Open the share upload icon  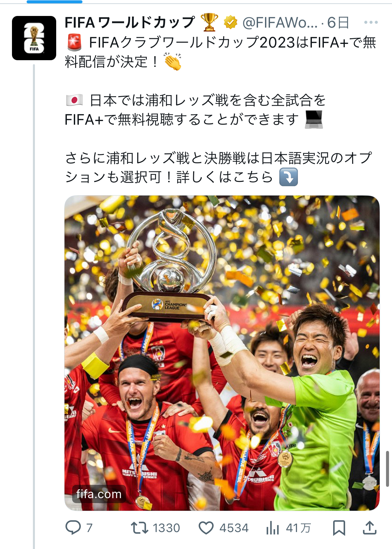[x=369, y=527]
